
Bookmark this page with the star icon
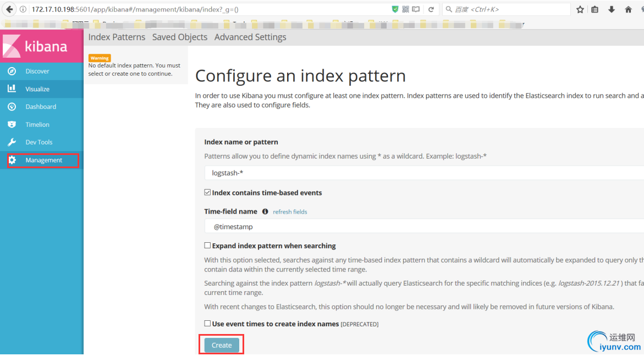[580, 9]
